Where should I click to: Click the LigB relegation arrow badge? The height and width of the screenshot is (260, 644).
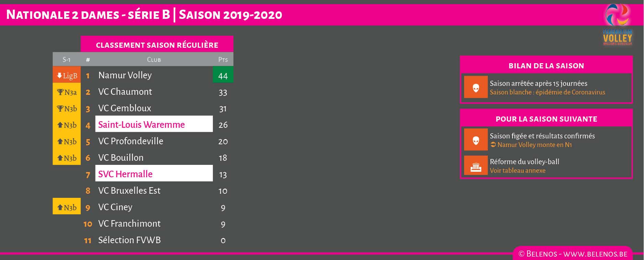67,76
